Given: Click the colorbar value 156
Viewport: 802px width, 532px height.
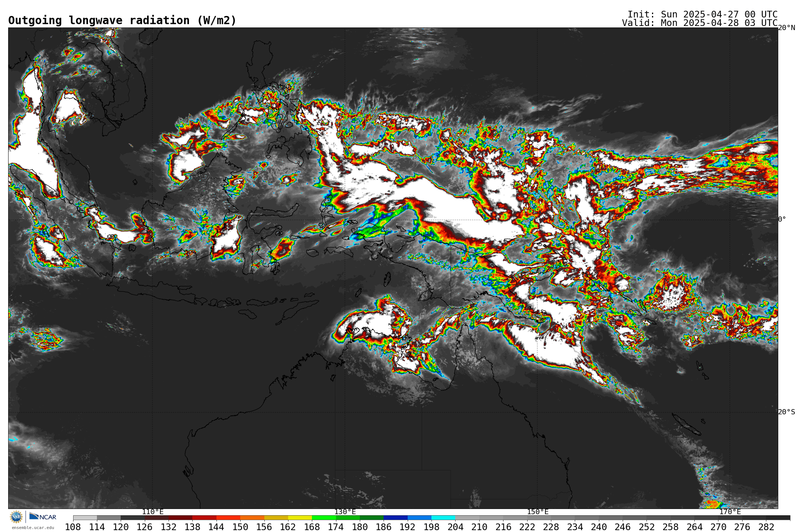Looking at the screenshot, I should coord(264,527).
